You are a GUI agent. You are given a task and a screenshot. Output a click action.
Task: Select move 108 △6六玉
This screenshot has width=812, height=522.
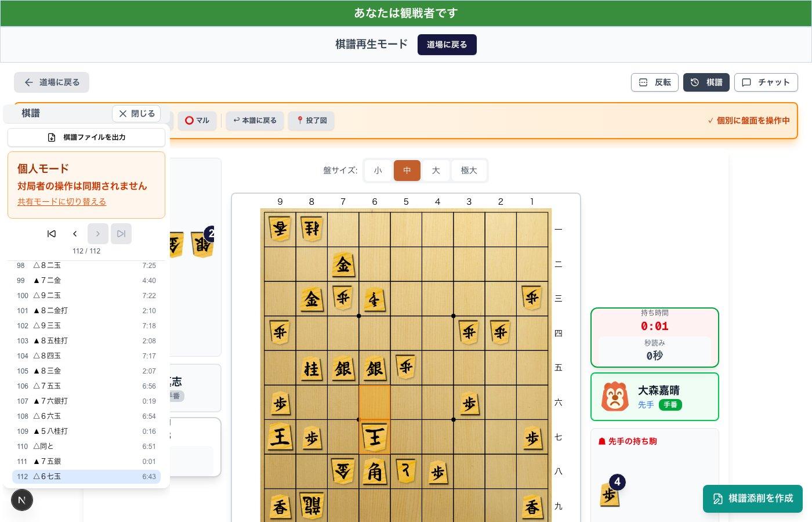[86, 416]
